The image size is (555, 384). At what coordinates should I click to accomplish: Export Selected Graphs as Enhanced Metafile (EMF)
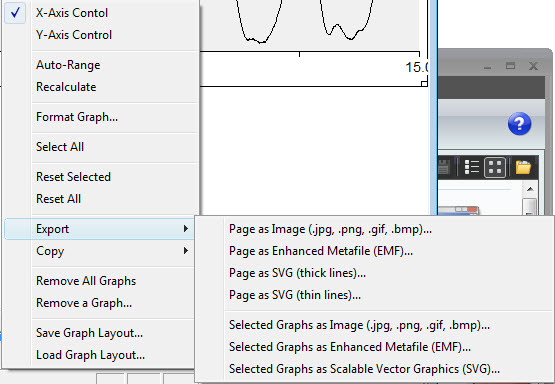[374, 347]
